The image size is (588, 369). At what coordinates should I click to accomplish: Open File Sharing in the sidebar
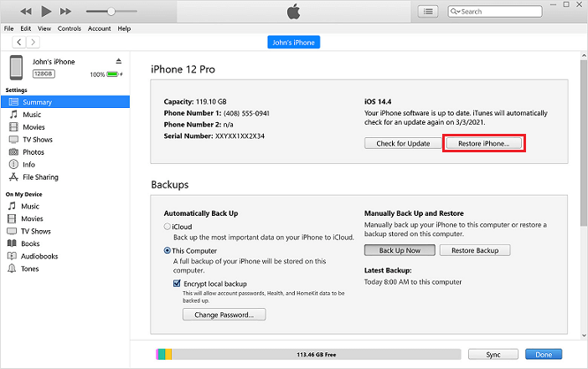point(41,177)
